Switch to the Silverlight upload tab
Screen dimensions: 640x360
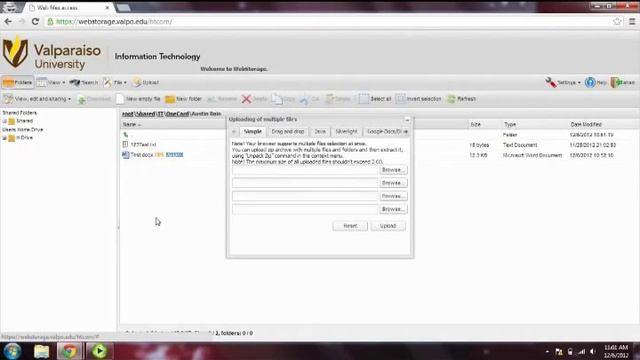coord(346,131)
